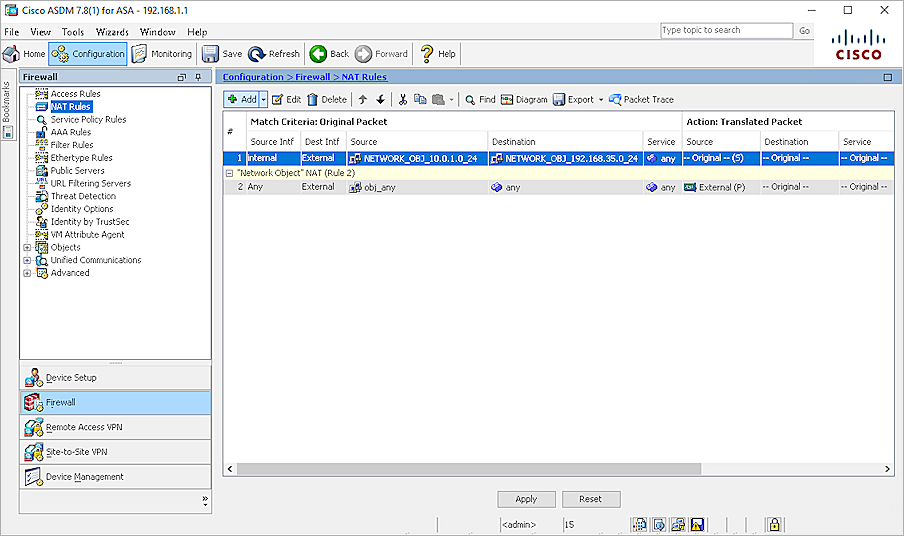The height and width of the screenshot is (536, 904).
Task: Pin the Firewall panel with pushpin
Action: tap(198, 77)
